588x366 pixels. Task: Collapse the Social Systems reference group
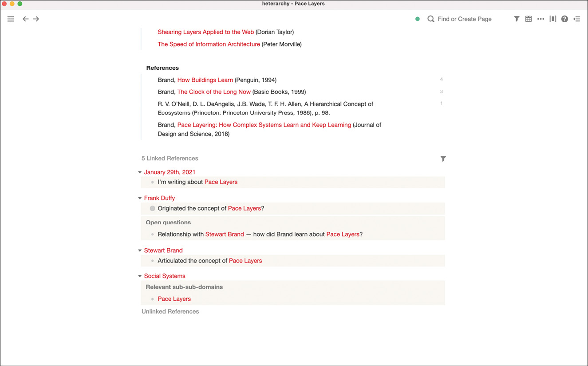pyautogui.click(x=140, y=276)
